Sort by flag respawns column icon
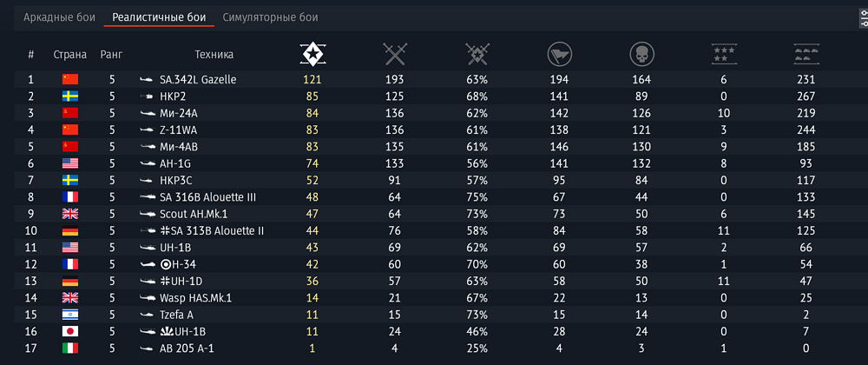 [559, 55]
